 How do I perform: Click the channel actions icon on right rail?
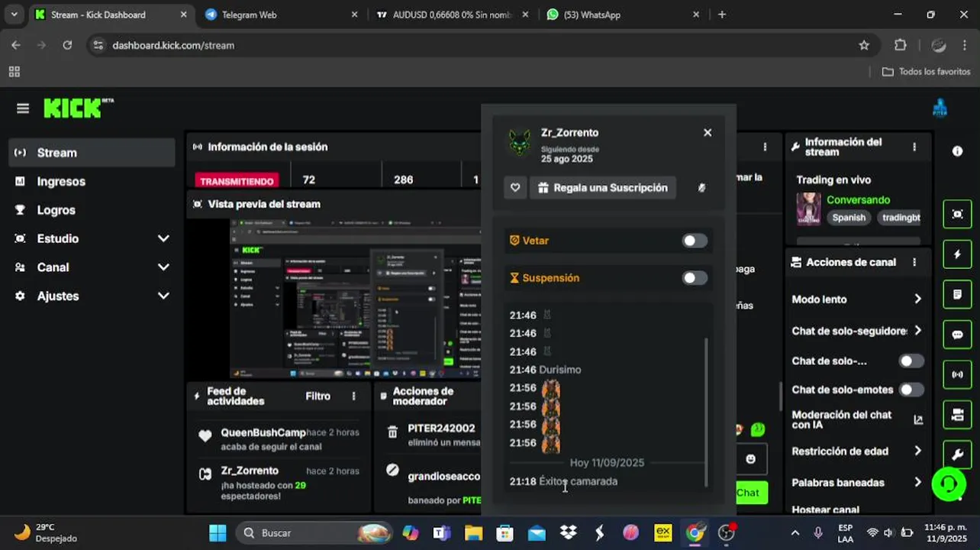point(957,415)
